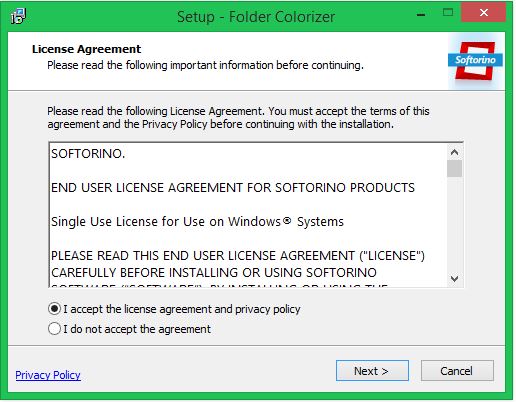Click the setup installer icon in title bar

click(x=18, y=16)
